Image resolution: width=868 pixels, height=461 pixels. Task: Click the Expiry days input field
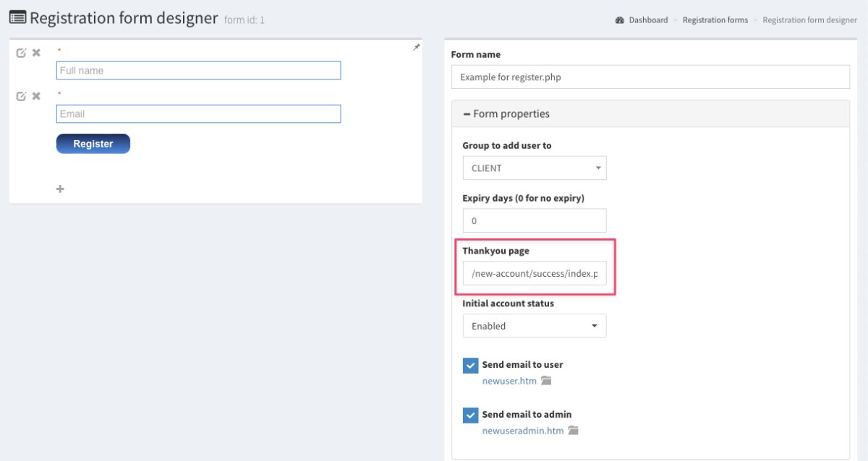[x=534, y=221]
